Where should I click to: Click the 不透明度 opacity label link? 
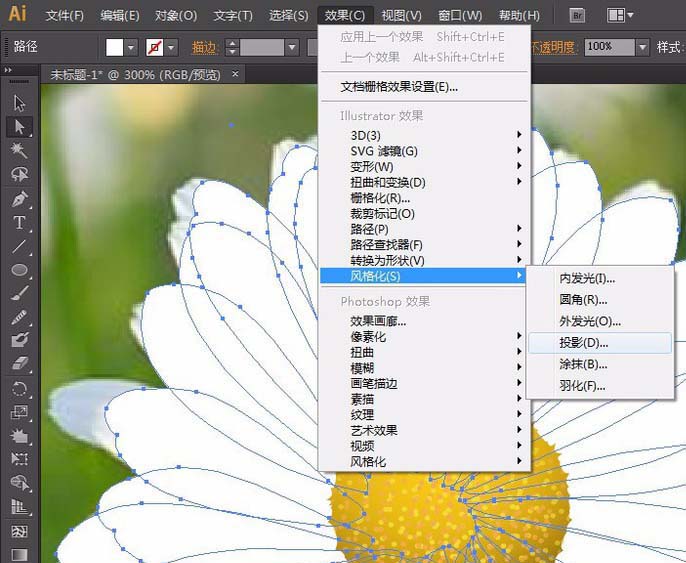[553, 47]
